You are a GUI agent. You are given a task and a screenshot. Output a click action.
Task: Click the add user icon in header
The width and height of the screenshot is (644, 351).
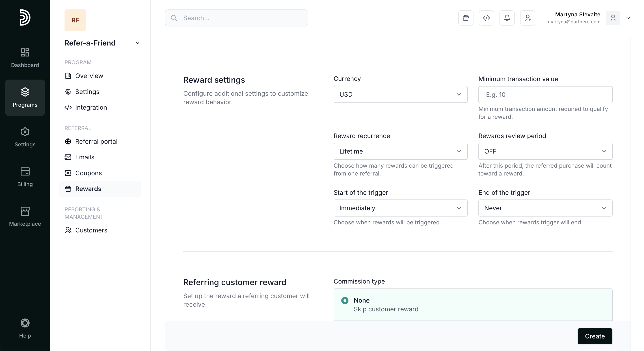coord(527,18)
